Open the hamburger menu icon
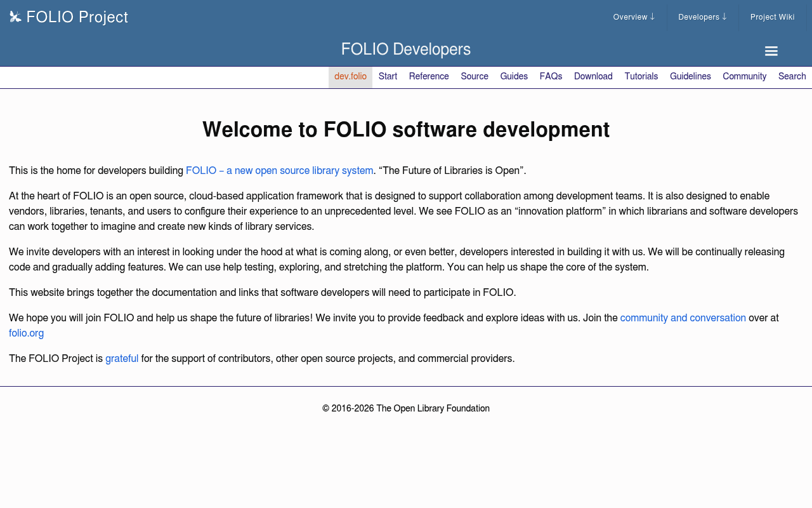The width and height of the screenshot is (812, 508). pos(771,51)
